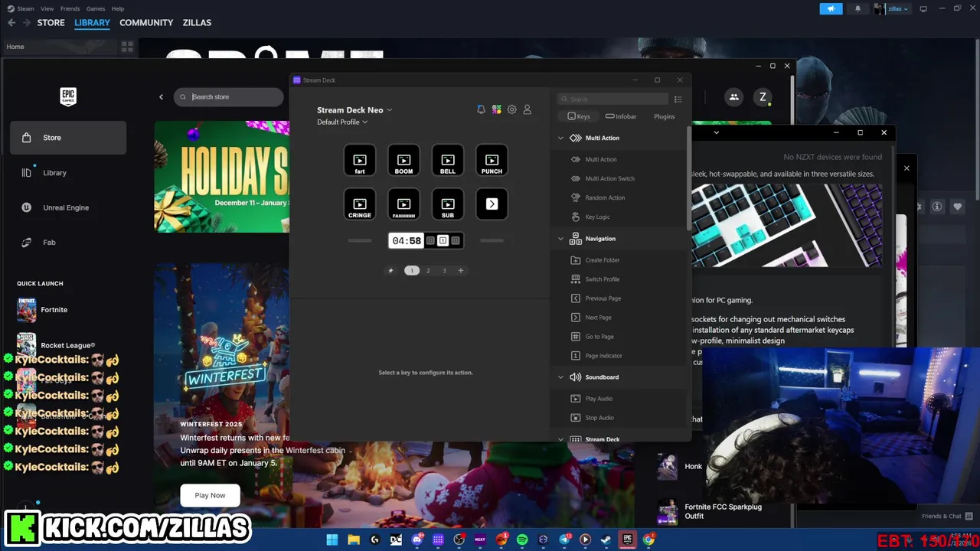
Task: Collapse the Multi Action category
Action: pos(560,139)
